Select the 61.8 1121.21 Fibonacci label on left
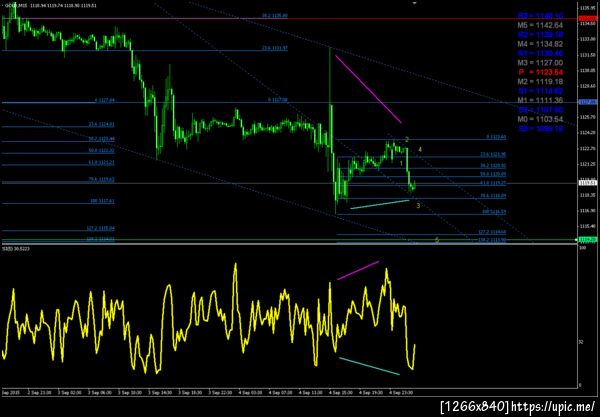 101,163
